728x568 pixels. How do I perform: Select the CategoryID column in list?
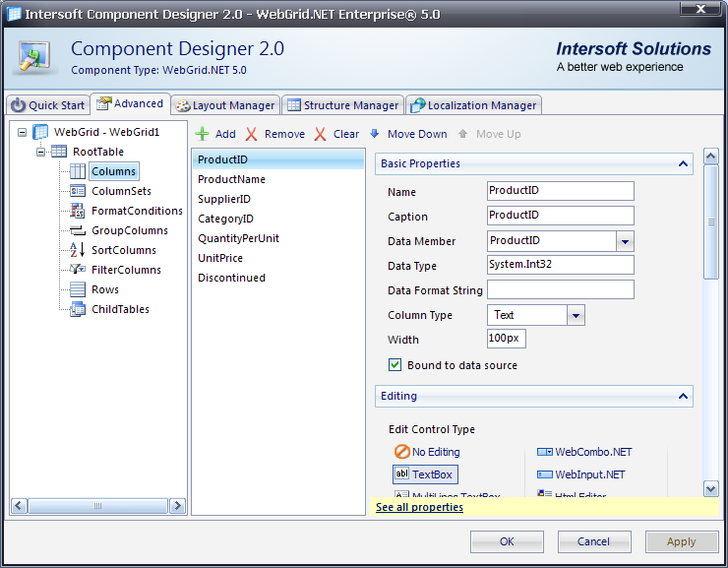[278, 219]
